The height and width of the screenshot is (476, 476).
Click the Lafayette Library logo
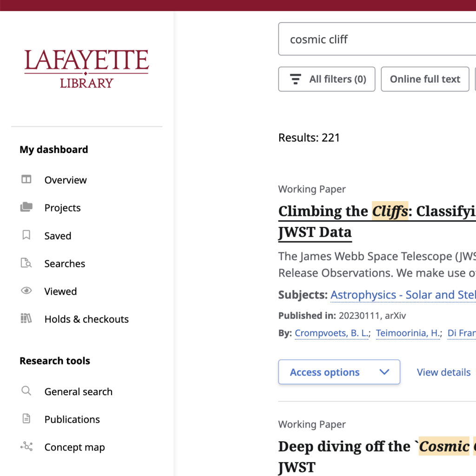pos(86,69)
